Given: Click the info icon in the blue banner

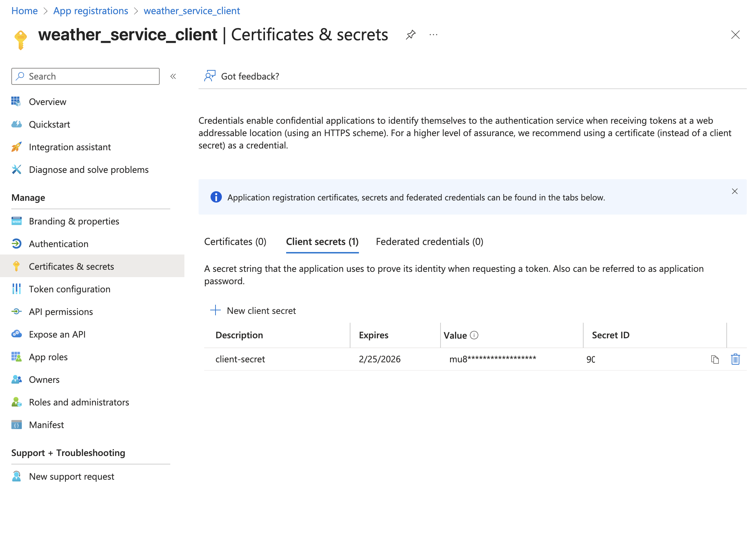Looking at the screenshot, I should [216, 197].
